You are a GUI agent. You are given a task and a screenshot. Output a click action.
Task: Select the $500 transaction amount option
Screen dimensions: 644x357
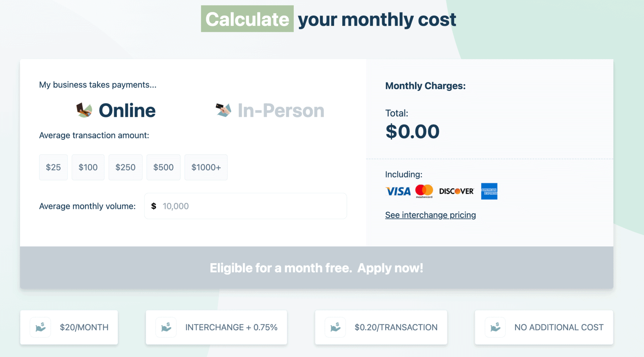click(163, 167)
